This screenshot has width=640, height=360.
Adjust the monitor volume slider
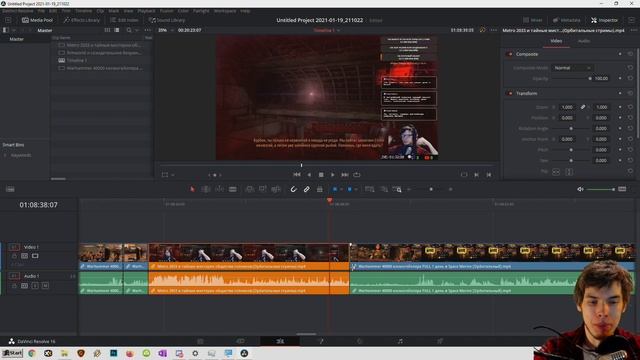point(600,189)
